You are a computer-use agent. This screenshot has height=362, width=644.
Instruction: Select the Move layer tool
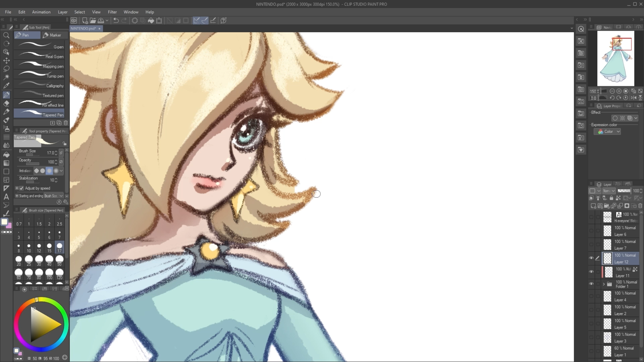(x=6, y=61)
